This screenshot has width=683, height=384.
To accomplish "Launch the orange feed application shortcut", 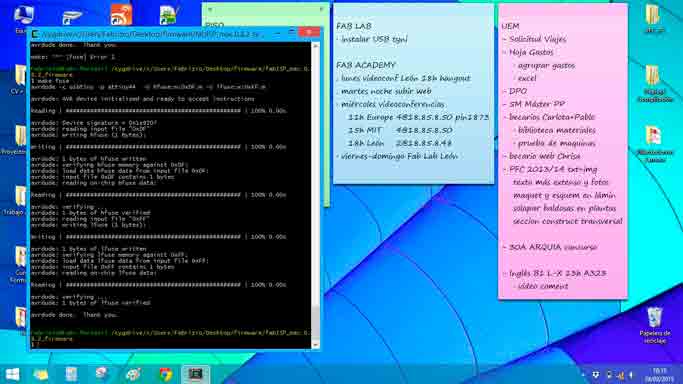I will [121, 15].
